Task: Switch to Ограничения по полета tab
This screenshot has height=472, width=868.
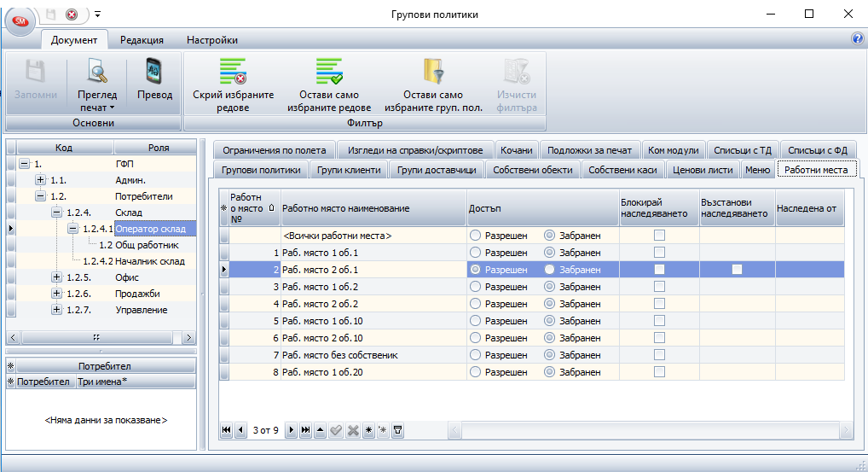Action: 274,150
